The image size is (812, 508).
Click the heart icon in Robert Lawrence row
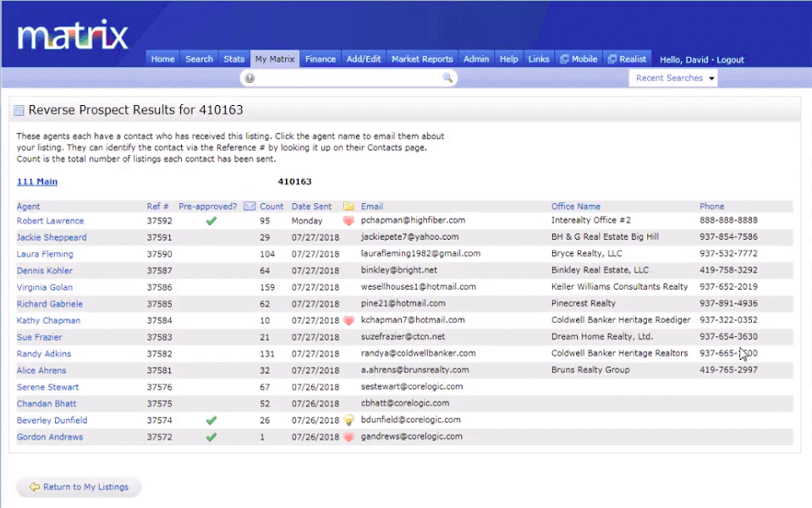[x=348, y=220]
